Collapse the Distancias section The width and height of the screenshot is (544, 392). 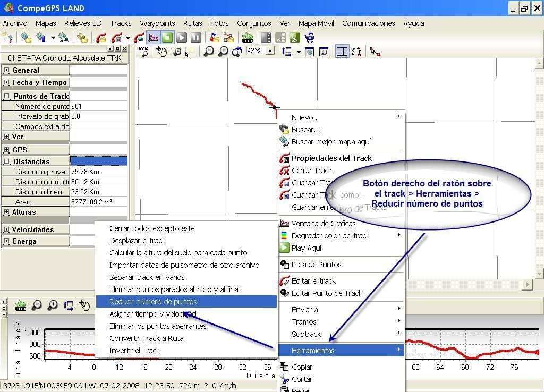(6, 161)
